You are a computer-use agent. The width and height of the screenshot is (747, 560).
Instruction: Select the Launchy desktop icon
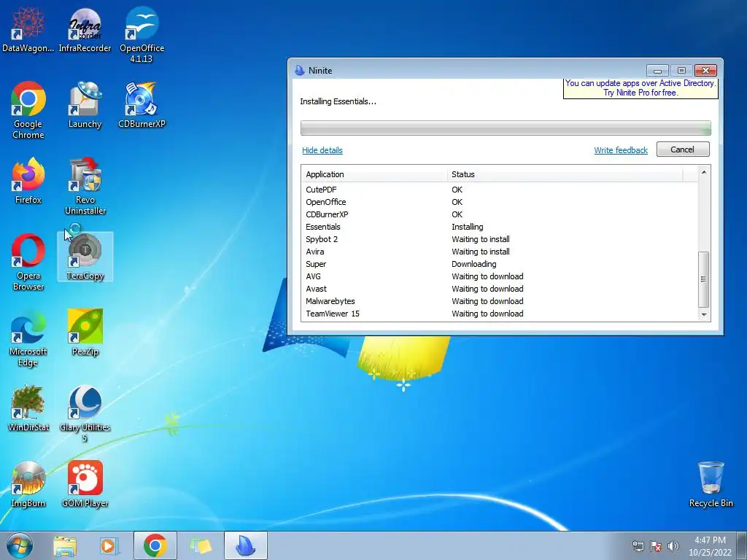pyautogui.click(x=85, y=105)
